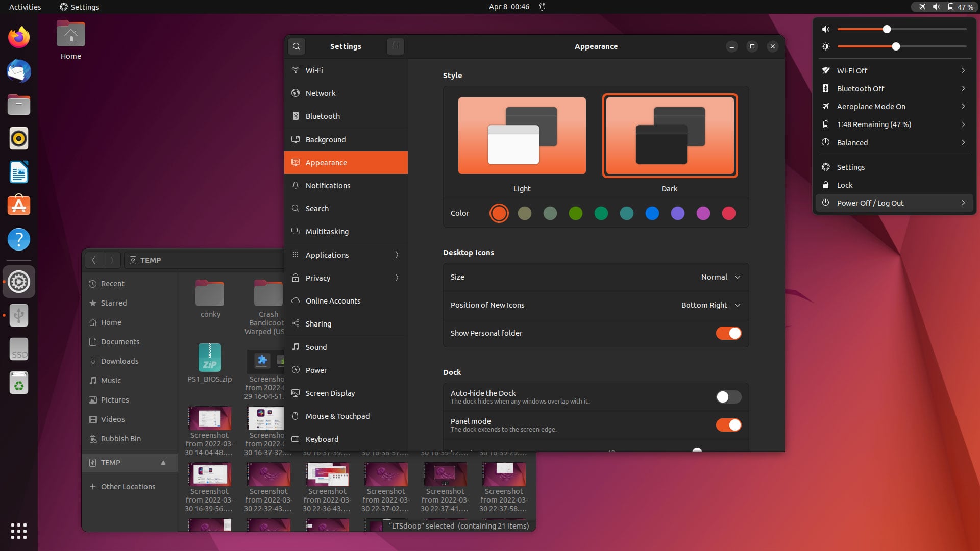Viewport: 980px width, 551px height.
Task: Open the Notifications settings
Action: tap(328, 185)
